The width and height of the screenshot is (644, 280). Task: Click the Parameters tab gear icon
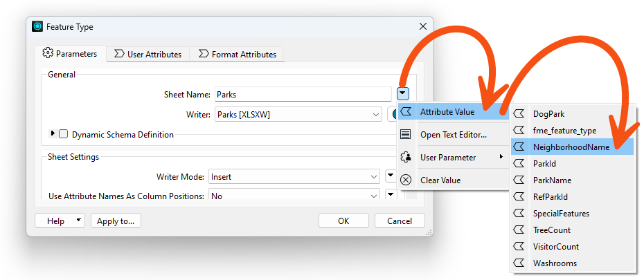(x=48, y=53)
